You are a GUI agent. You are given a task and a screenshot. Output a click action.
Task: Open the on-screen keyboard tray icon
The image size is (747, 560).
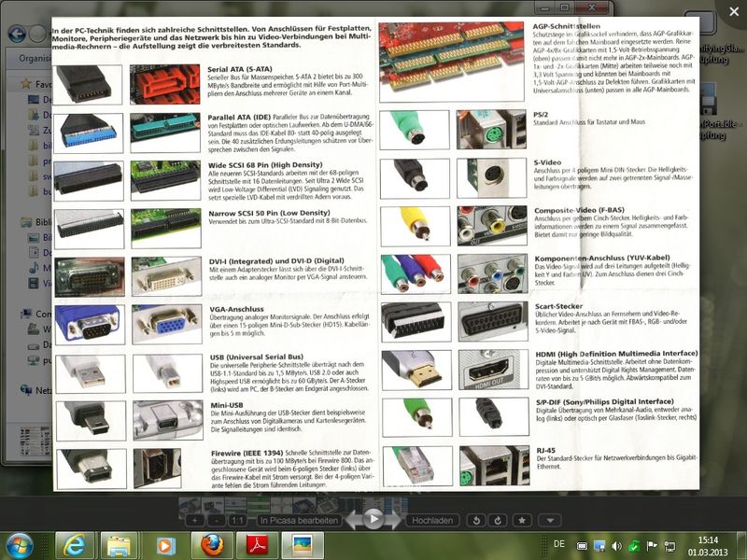click(x=582, y=546)
